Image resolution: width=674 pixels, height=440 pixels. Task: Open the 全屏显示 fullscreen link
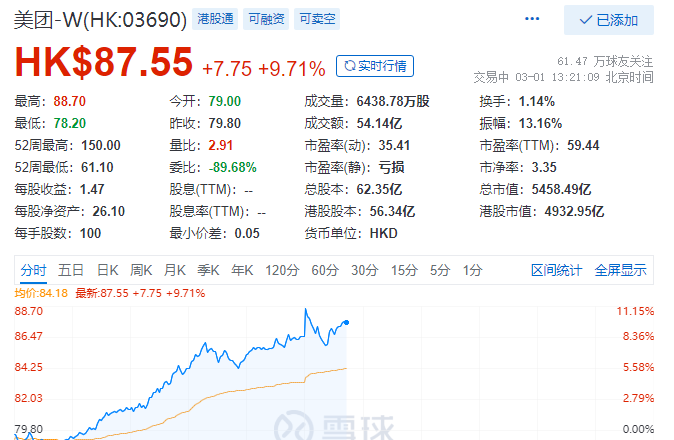tap(620, 270)
